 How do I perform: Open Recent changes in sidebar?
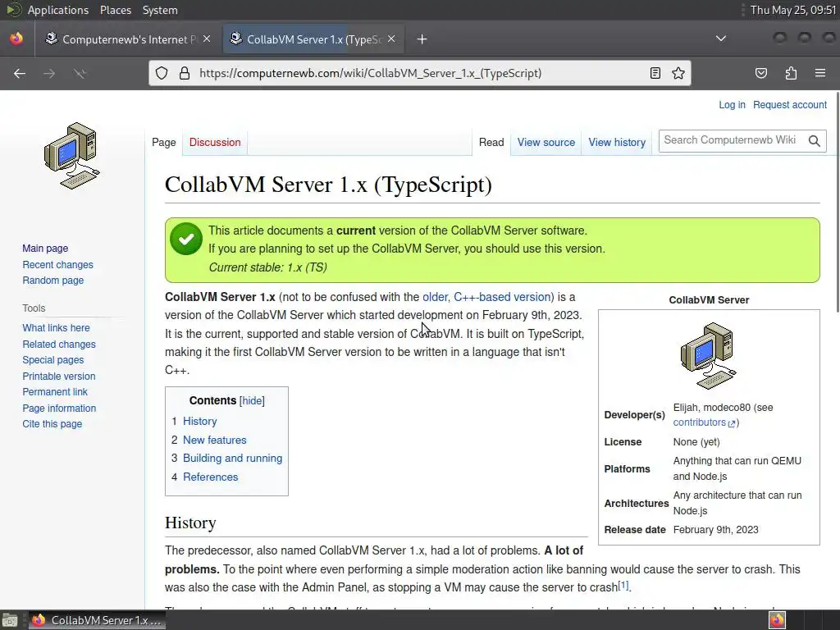(57, 265)
